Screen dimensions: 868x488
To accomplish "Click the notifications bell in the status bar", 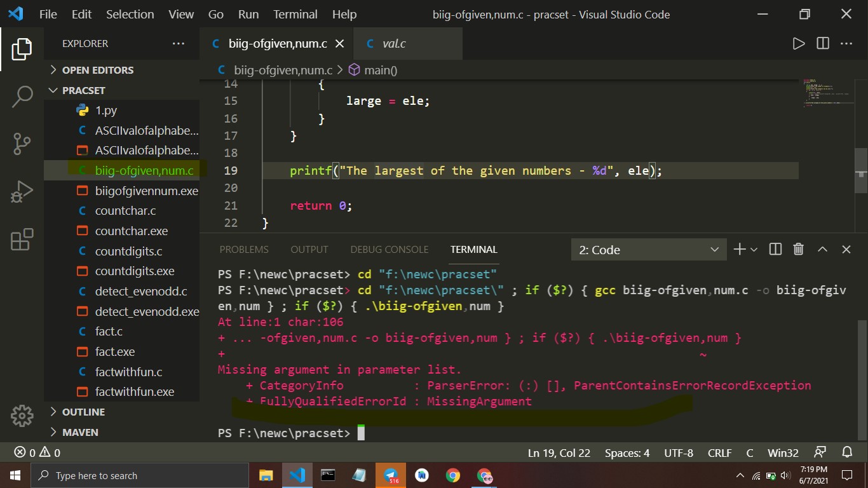I will (848, 452).
